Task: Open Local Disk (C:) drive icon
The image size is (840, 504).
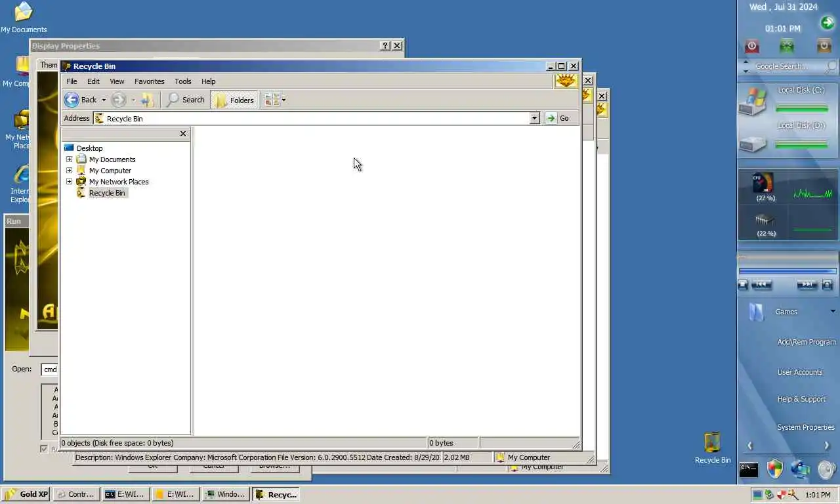Action: click(x=753, y=101)
